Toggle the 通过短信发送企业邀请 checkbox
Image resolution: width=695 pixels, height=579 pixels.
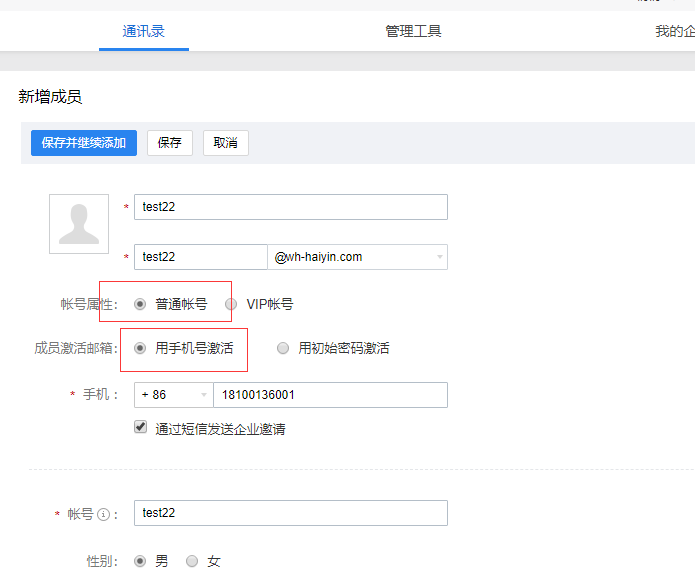pyautogui.click(x=141, y=428)
